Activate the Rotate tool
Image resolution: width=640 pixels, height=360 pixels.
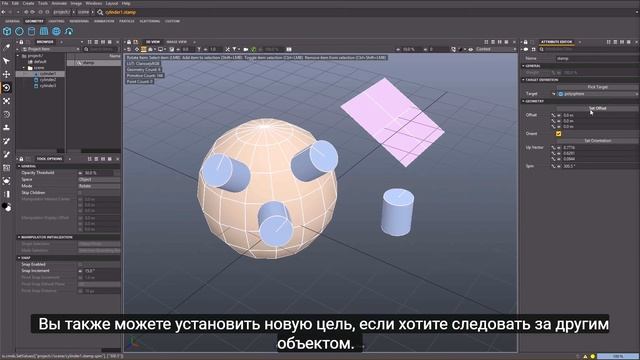pyautogui.click(x=7, y=87)
